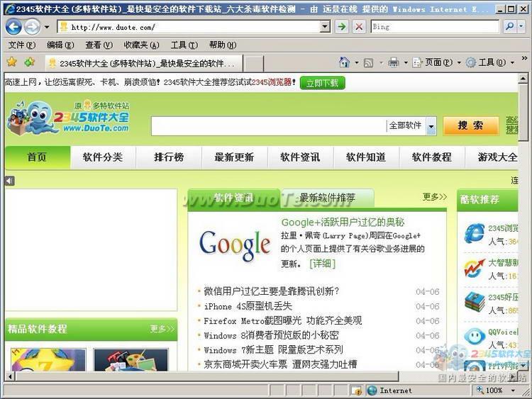Select the 软件分类 navigation tab
Screen dimensions: 532x399
103,157
